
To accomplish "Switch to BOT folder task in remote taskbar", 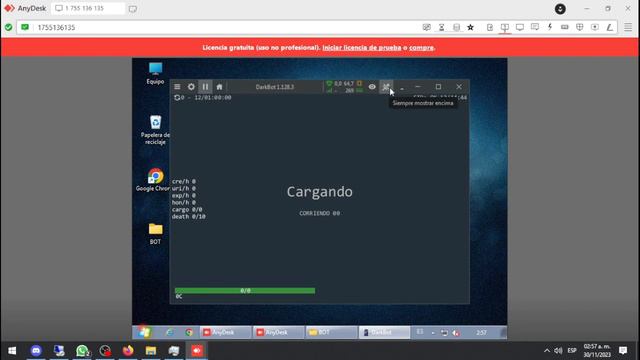I will 331,332.
